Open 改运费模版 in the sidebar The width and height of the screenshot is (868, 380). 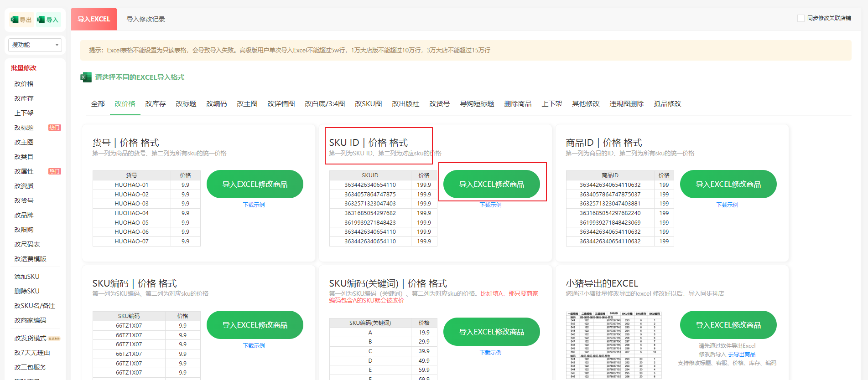[30, 259]
